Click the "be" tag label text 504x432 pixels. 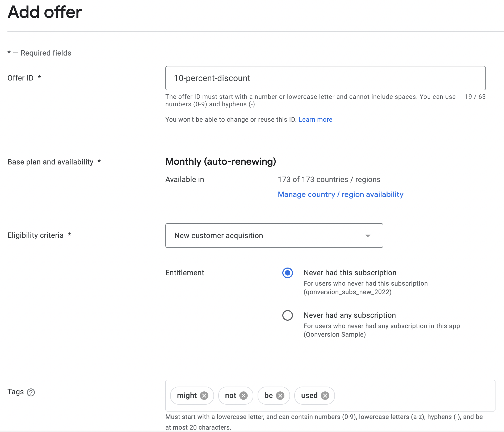coord(268,396)
